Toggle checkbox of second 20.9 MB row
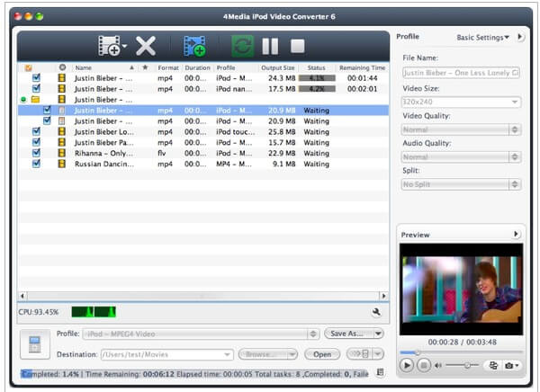Screen dimensions: 540x392 (47, 120)
